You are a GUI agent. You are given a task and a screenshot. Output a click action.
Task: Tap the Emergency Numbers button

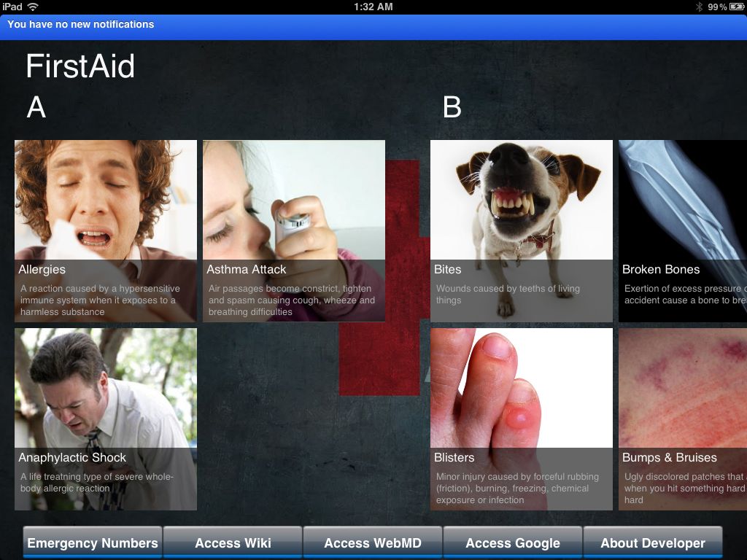point(93,542)
